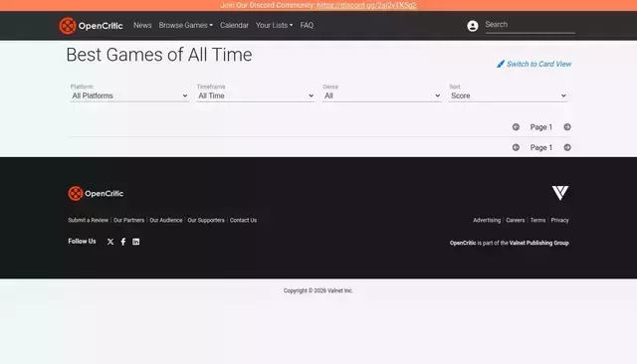The image size is (637, 364).
Task: Click the OpenCritic logo in header
Action: [x=91, y=26]
